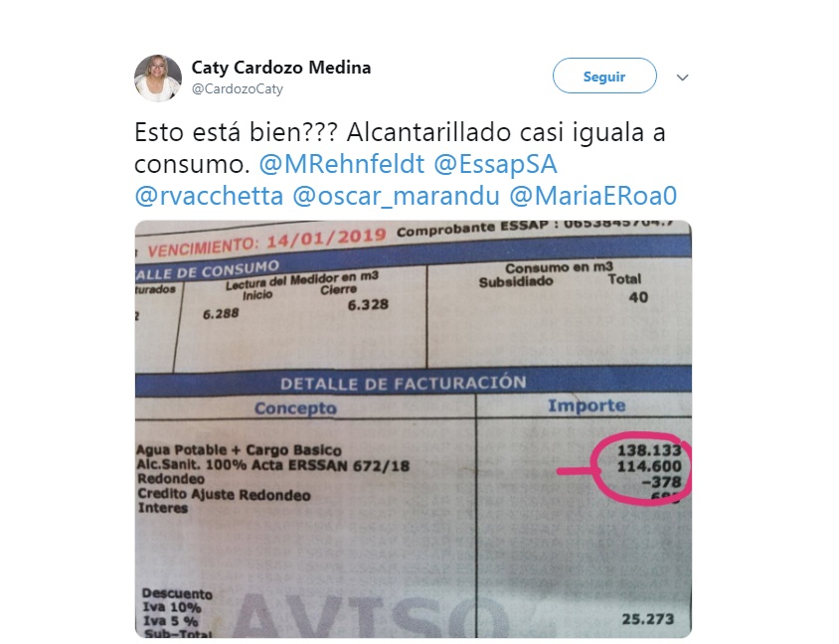This screenshot has width=839, height=644.
Task: Click the 'Concepto' column heading in photo
Action: (295, 408)
